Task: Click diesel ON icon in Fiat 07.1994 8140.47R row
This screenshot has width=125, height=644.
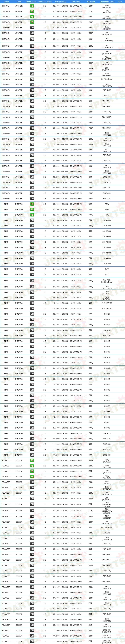Action: 32,357
